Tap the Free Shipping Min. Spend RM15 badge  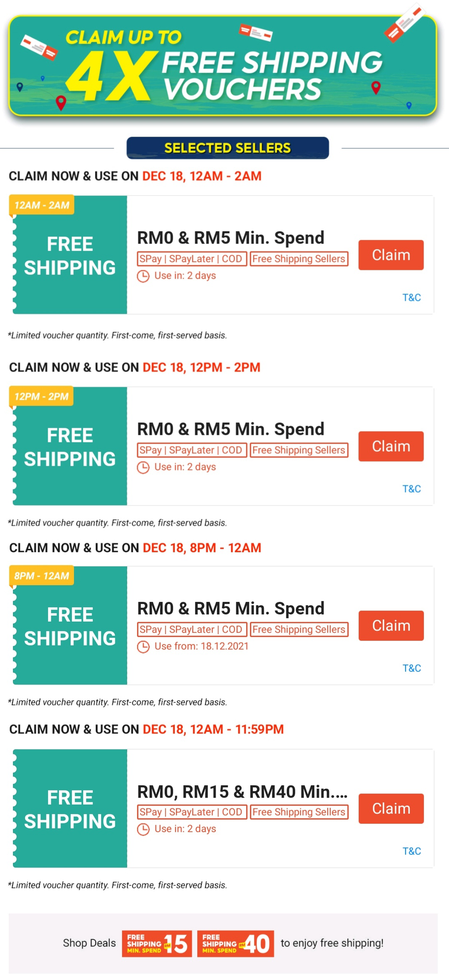pyautogui.click(x=157, y=943)
